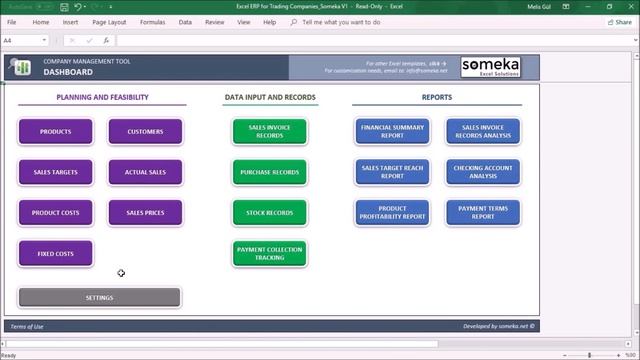
Task: Click the Name Box showing A4
Action: click(x=20, y=40)
